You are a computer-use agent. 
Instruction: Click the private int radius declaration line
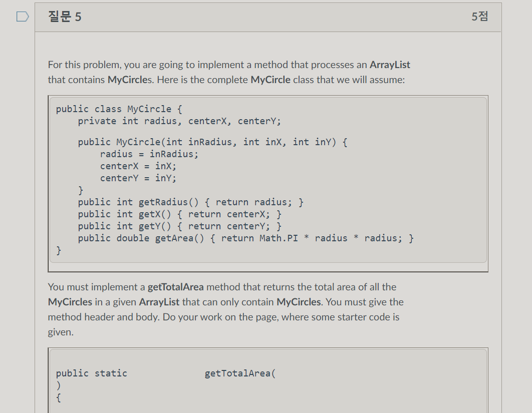tap(179, 121)
